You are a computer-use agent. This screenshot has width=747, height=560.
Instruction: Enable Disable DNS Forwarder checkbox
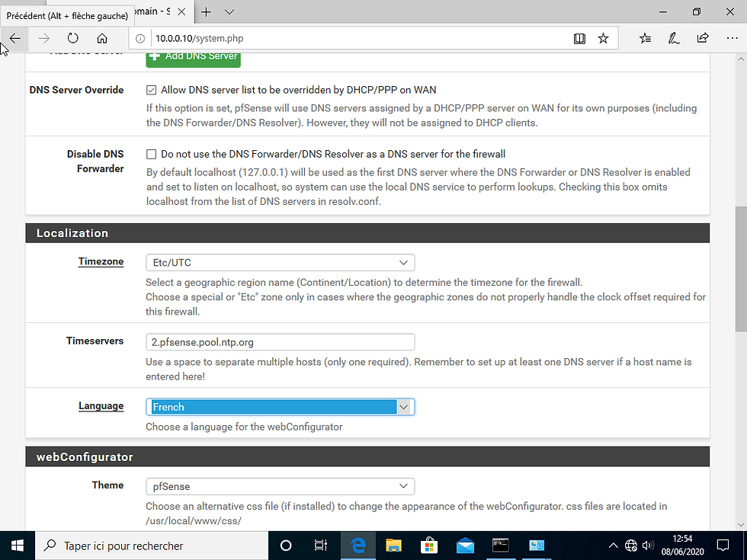click(151, 154)
